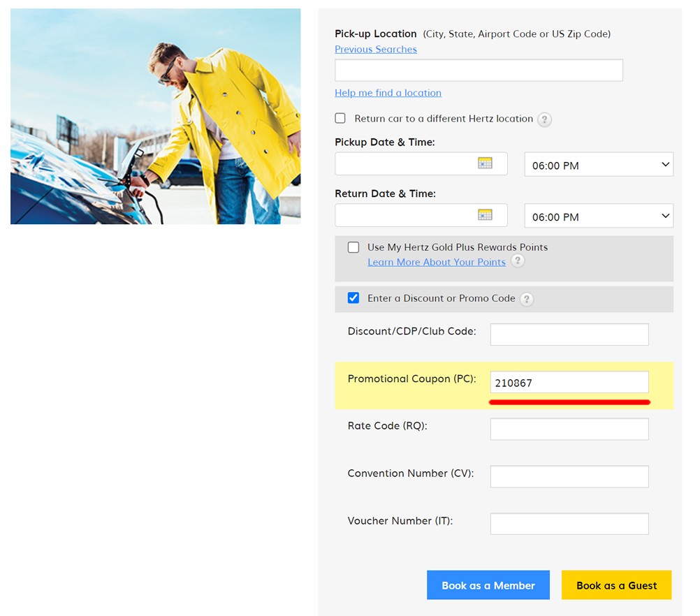The image size is (700, 616).
Task: Enable Use My Hertz Gold Plus Rewards Points
Action: pyautogui.click(x=353, y=247)
